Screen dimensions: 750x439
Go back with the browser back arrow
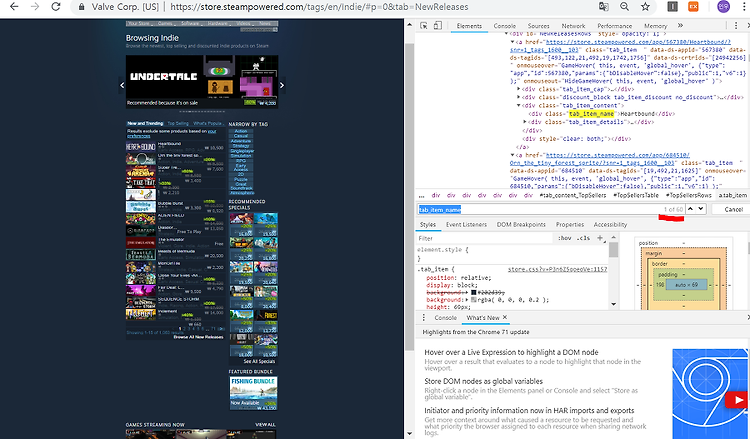tap(14, 7)
